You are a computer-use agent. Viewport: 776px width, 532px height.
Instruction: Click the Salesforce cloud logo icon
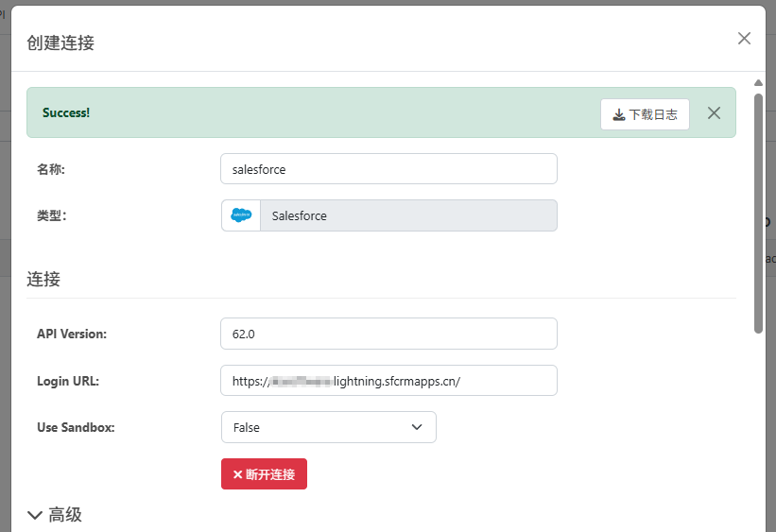tap(241, 215)
